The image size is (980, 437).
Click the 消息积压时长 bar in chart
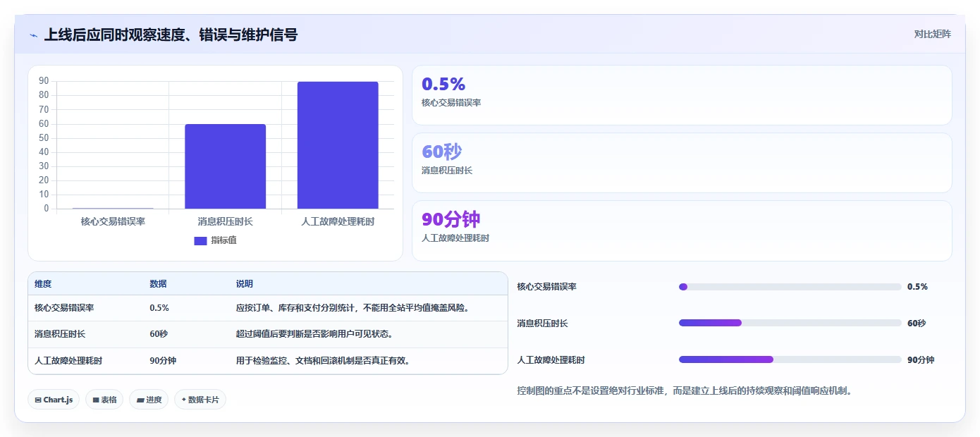(x=225, y=166)
